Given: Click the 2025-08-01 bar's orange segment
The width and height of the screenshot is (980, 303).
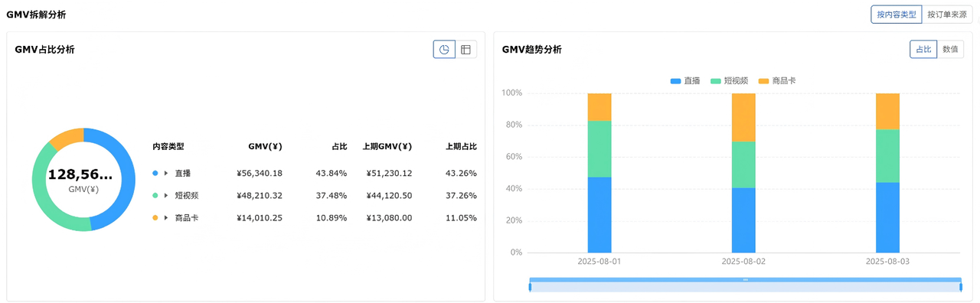Looking at the screenshot, I should click(x=599, y=107).
